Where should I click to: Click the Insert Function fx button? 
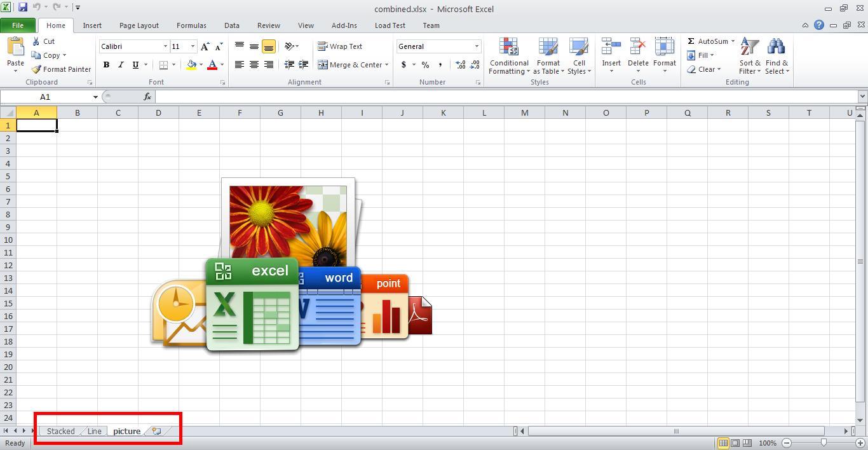click(x=147, y=97)
